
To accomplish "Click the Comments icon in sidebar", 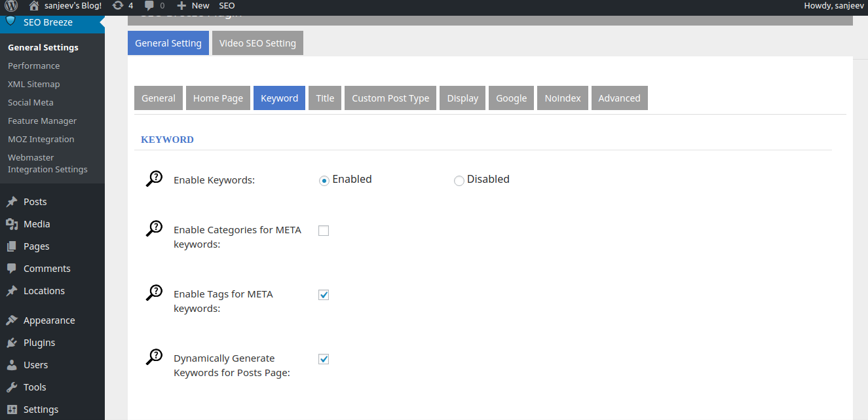I will point(11,269).
